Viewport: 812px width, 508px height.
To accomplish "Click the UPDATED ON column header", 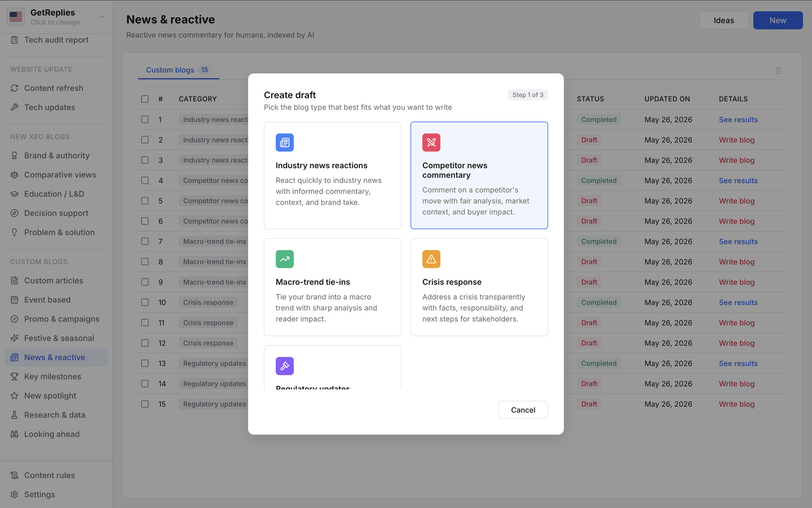I will coord(667,99).
